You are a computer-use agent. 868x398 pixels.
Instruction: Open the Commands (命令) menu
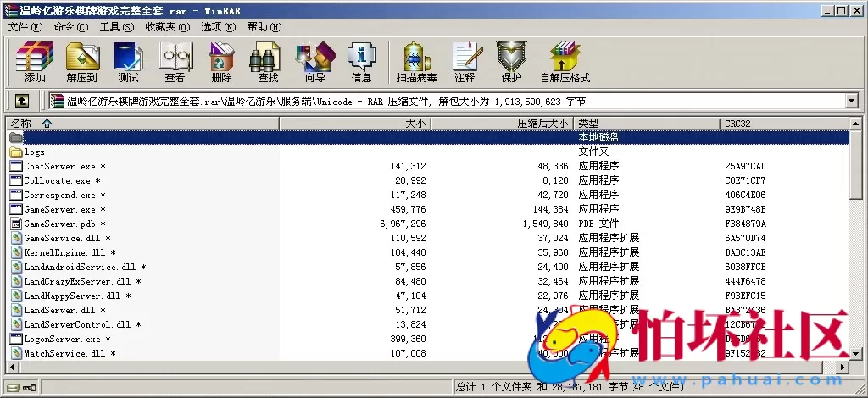point(71,27)
